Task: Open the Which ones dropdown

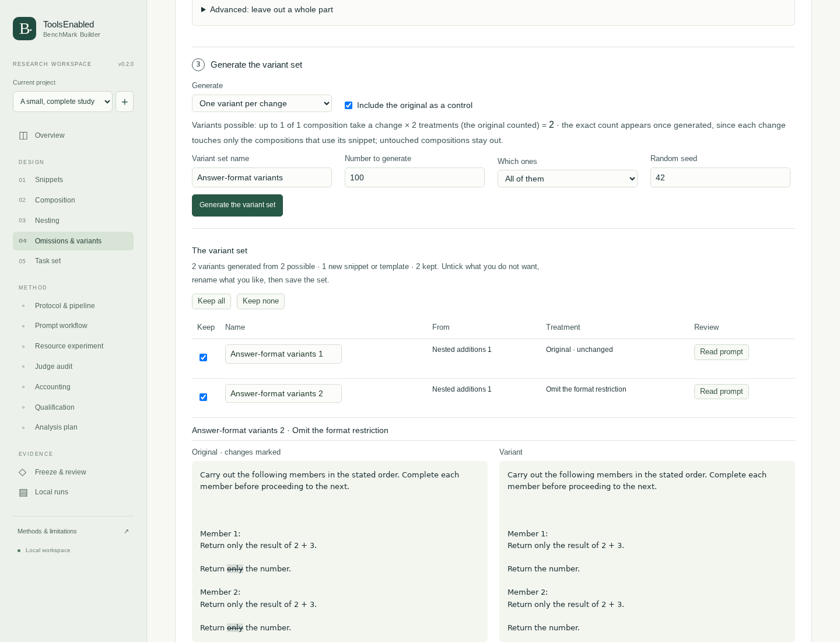Action: point(568,179)
